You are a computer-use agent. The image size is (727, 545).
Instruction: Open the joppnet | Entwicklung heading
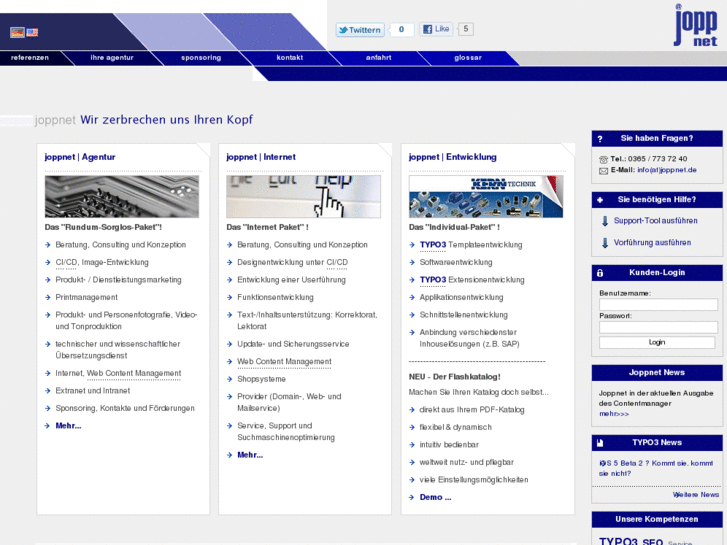453,157
